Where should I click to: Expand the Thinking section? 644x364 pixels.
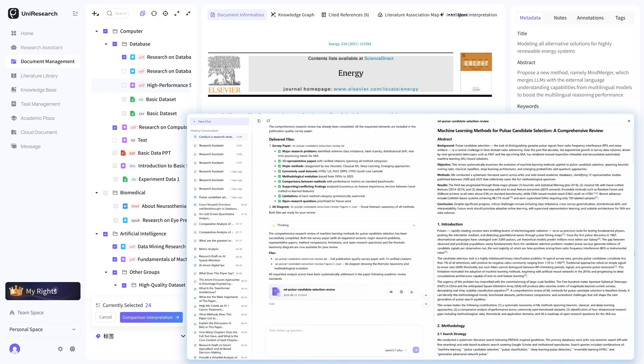(x=344, y=225)
